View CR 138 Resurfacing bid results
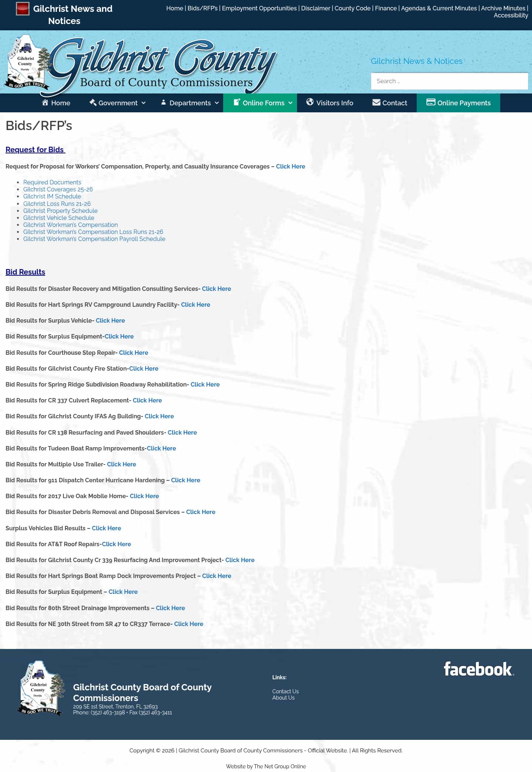This screenshot has width=532, height=772. tap(182, 432)
